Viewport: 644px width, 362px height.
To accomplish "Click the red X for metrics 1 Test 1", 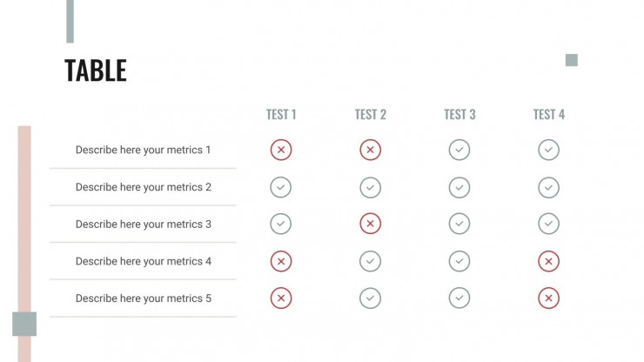I will point(281,150).
